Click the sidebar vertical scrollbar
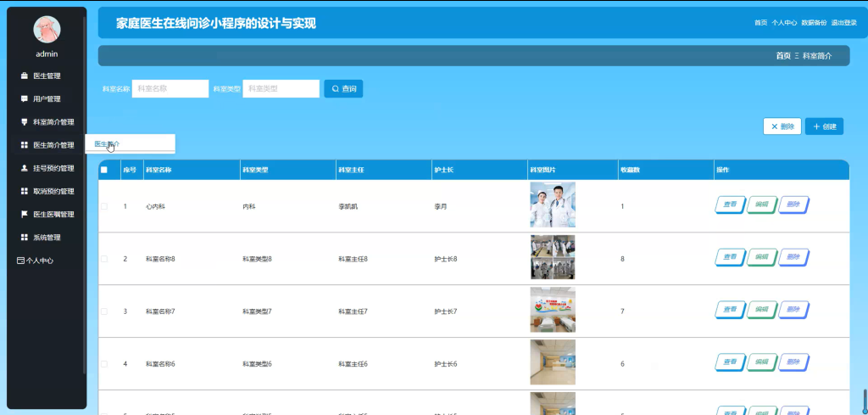Image resolution: width=868 pixels, height=415 pixels. coord(84,194)
